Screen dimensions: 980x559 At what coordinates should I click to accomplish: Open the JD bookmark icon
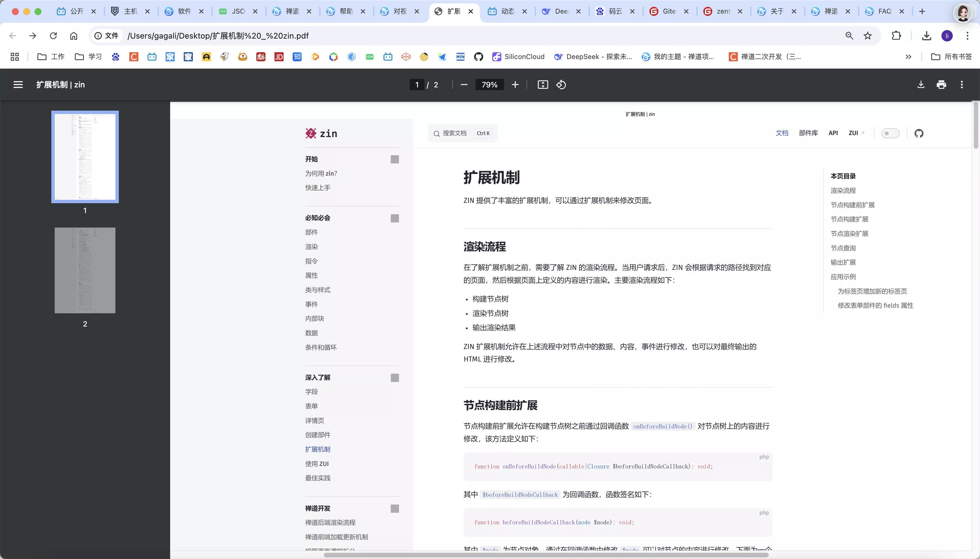279,57
